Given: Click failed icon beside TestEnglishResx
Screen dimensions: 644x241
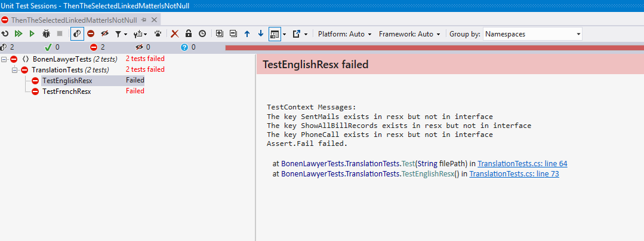Looking at the screenshot, I should click(35, 81).
